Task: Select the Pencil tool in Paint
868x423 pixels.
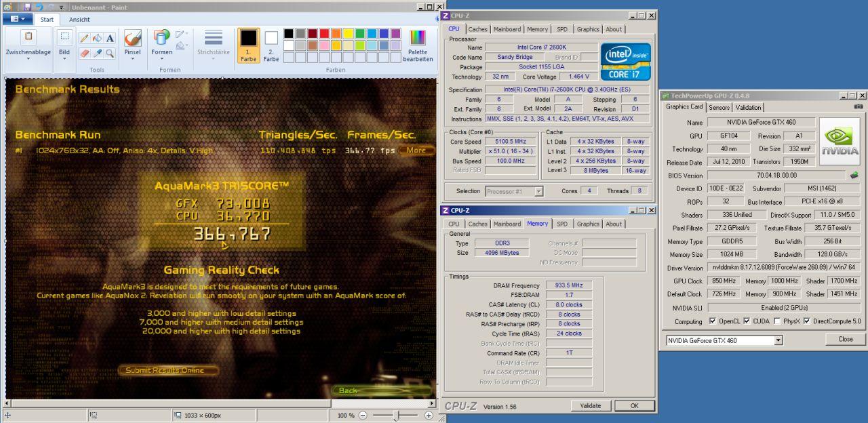Action: [84, 38]
